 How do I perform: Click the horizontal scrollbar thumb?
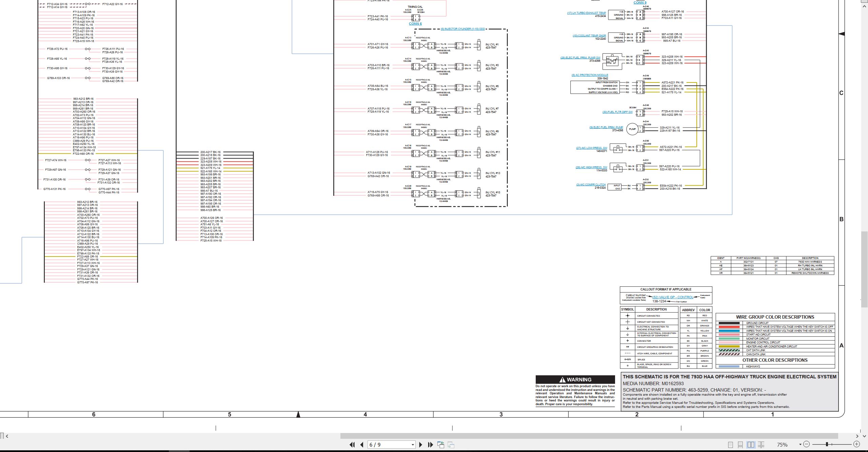(589, 436)
